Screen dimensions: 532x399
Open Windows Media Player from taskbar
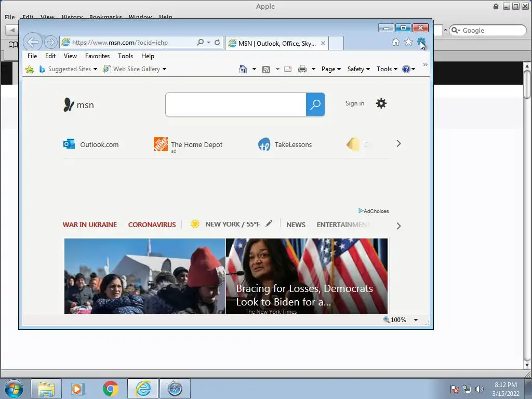[x=77, y=389]
